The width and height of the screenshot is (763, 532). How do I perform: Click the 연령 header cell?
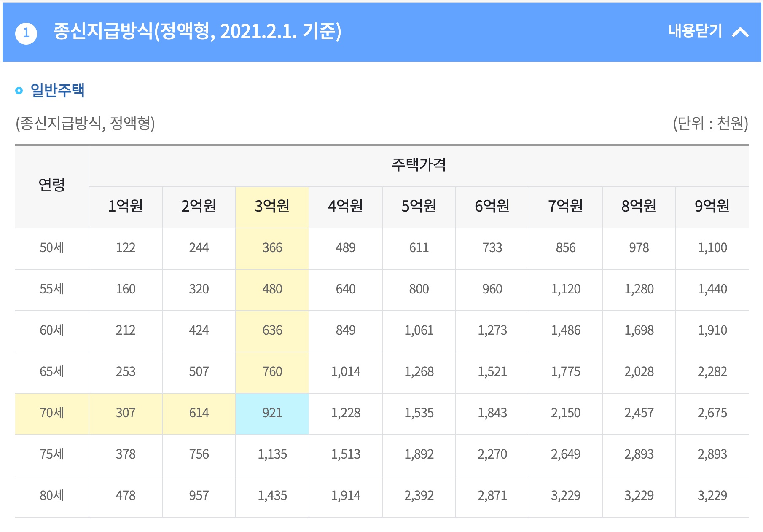click(52, 185)
